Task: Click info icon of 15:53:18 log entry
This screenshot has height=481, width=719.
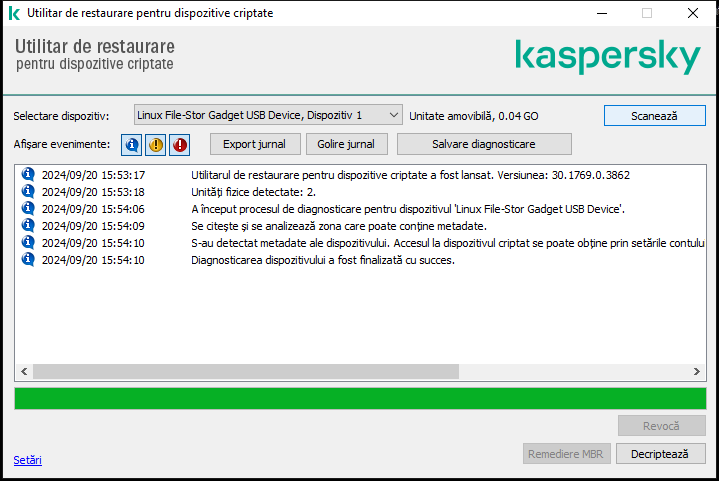Action: pyautogui.click(x=28, y=191)
